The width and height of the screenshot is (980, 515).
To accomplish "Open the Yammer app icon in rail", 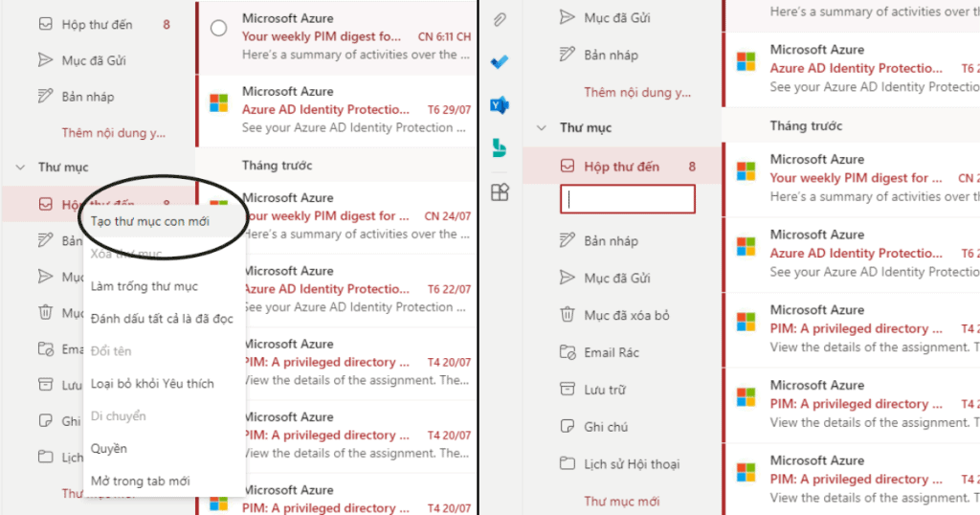I will pyautogui.click(x=500, y=105).
